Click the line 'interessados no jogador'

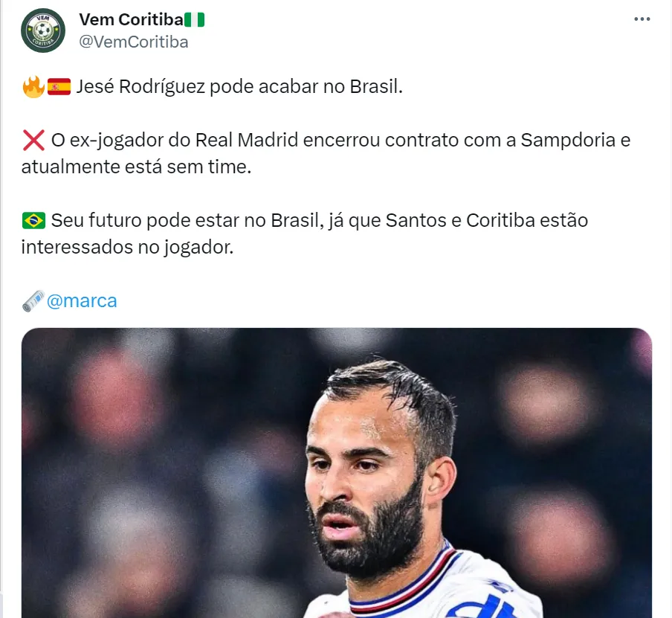pos(127,248)
